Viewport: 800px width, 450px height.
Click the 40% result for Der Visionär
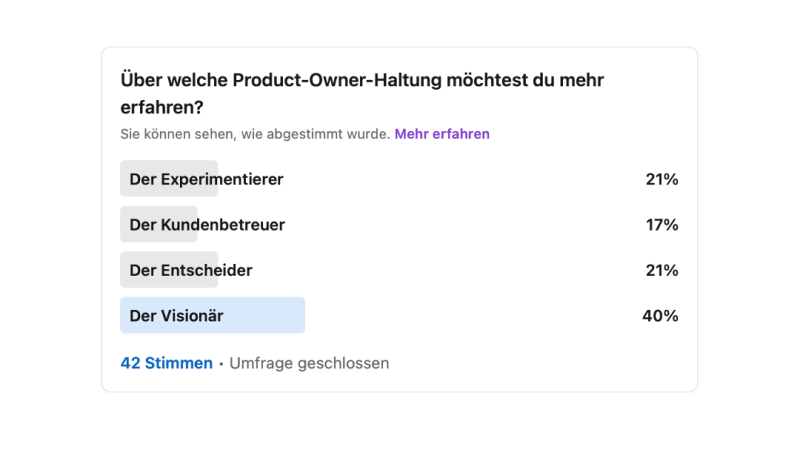coord(660,316)
